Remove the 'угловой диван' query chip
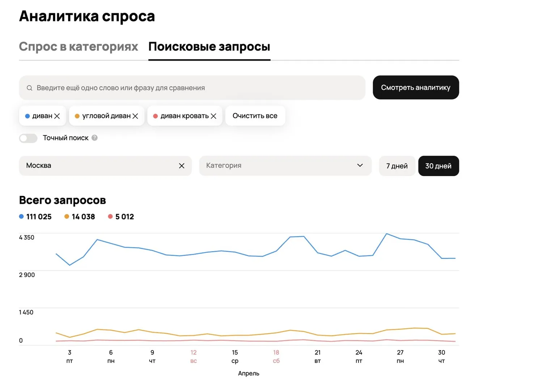The height and width of the screenshot is (392, 550). click(x=135, y=116)
